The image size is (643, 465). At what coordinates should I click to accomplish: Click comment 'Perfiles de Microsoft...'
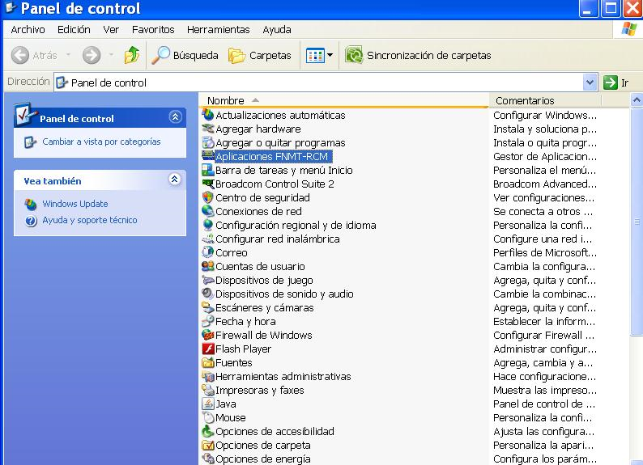[x=545, y=253]
